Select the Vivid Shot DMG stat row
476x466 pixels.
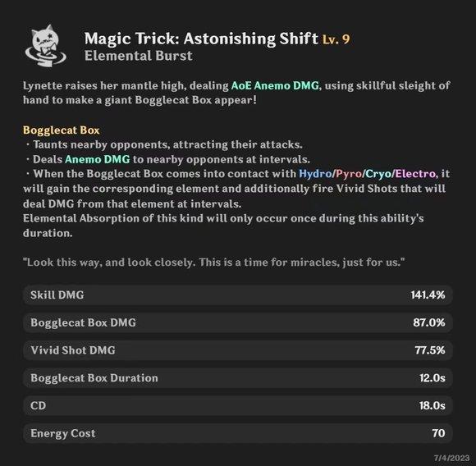coord(238,350)
